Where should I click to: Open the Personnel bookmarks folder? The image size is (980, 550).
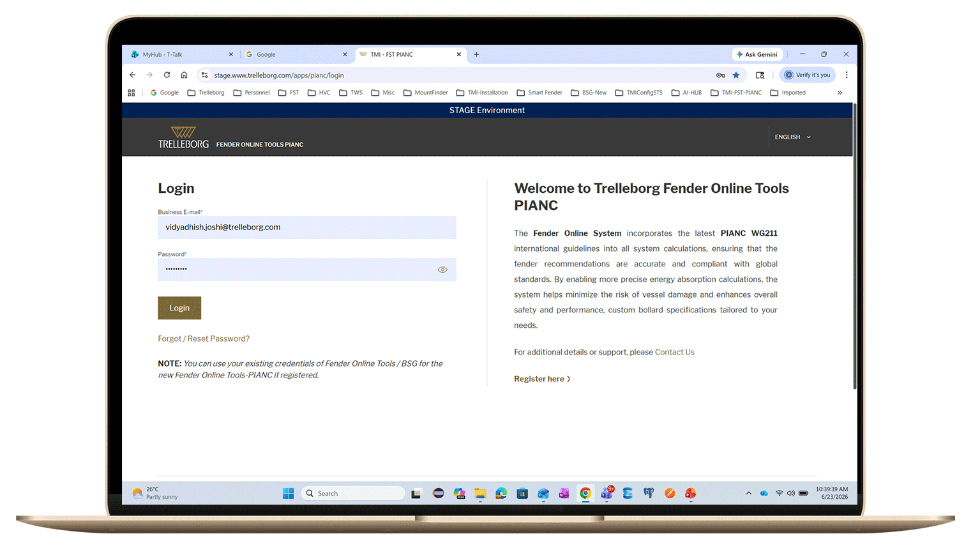click(252, 93)
